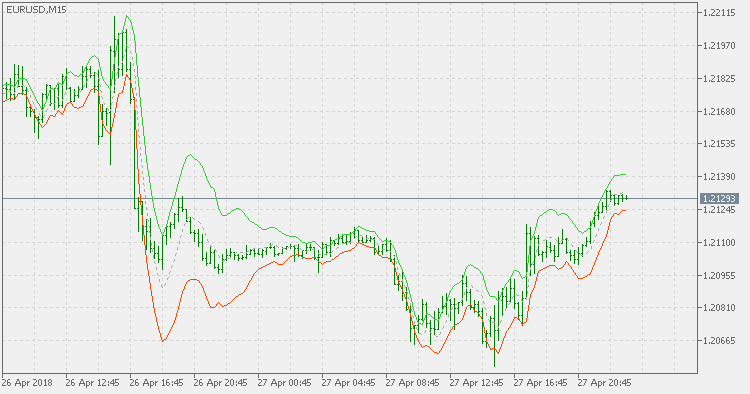Click the 1.21245 price scale label
This screenshot has height=394, width=750.
pyautogui.click(x=719, y=209)
